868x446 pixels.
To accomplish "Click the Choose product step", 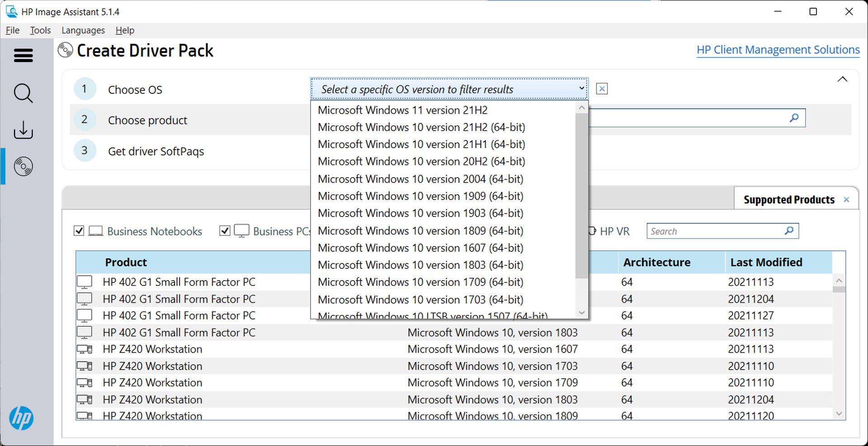I will 147,120.
